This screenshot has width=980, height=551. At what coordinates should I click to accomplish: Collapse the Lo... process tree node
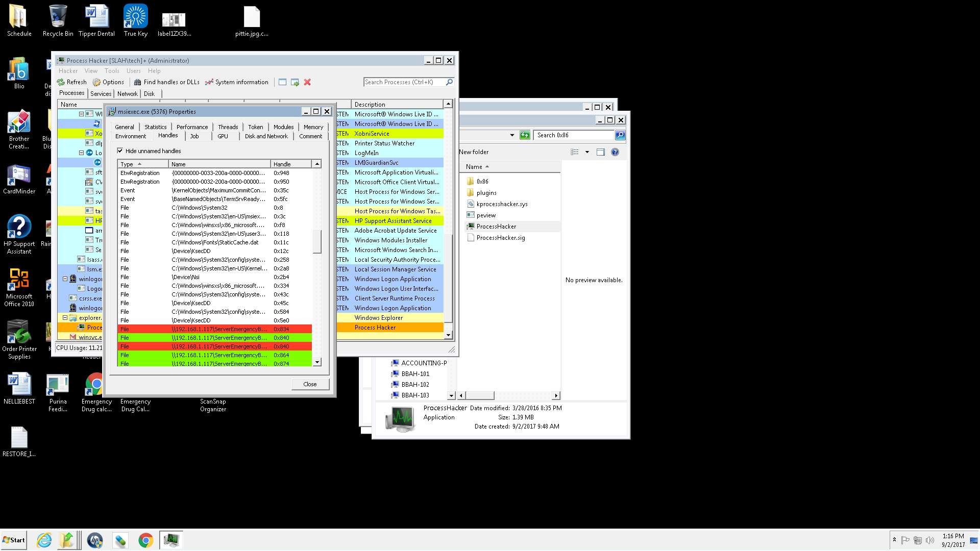coord(81,153)
